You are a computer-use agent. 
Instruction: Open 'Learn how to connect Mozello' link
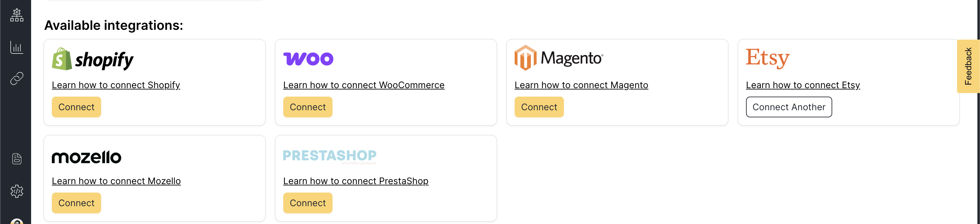coord(116,181)
